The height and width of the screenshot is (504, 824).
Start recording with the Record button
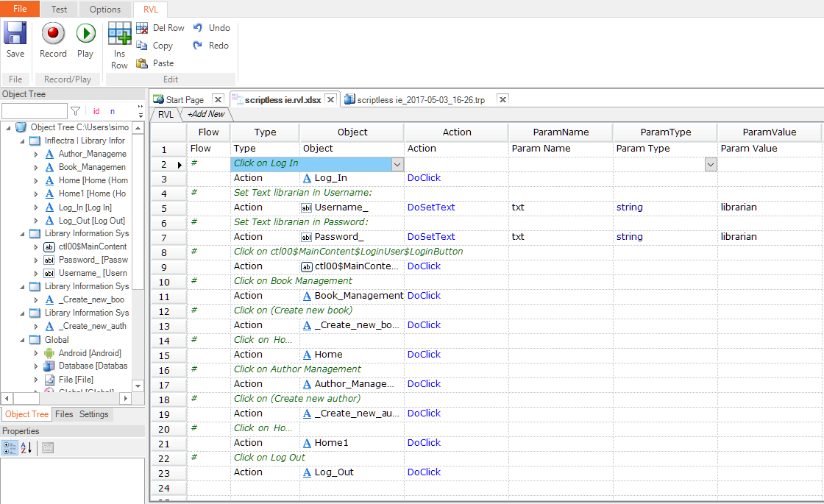tap(53, 34)
